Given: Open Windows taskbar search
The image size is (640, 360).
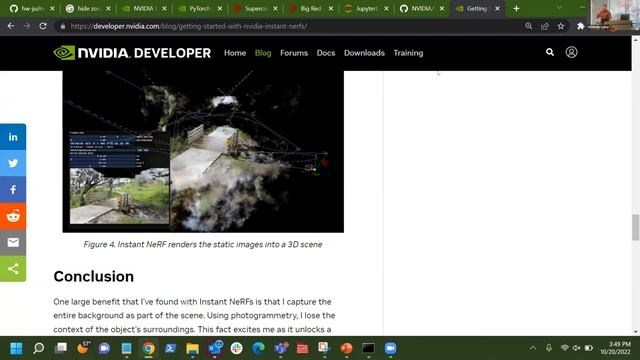Looking at the screenshot, I should (x=39, y=348).
